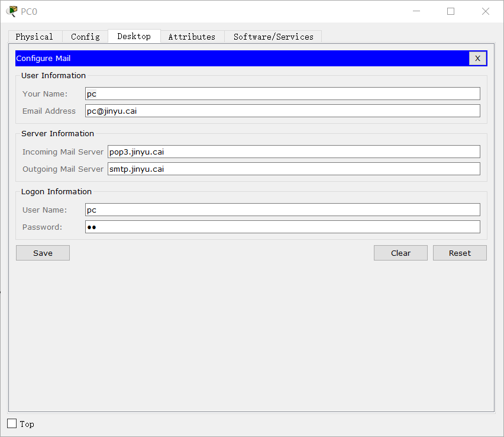Click the Incoming Mail Server label
The image size is (504, 437).
point(63,152)
